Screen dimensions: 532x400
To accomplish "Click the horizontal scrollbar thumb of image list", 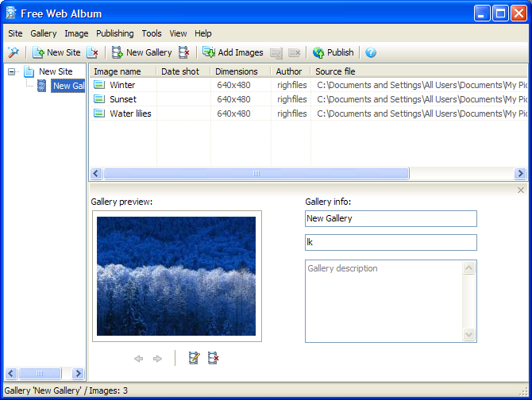I will [x=256, y=174].
